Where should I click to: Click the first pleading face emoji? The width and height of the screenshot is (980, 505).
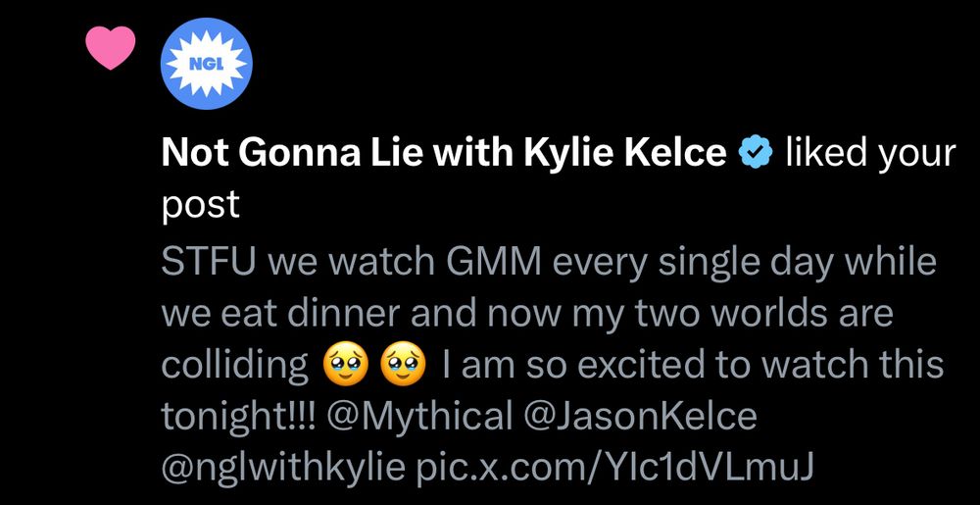(x=347, y=365)
